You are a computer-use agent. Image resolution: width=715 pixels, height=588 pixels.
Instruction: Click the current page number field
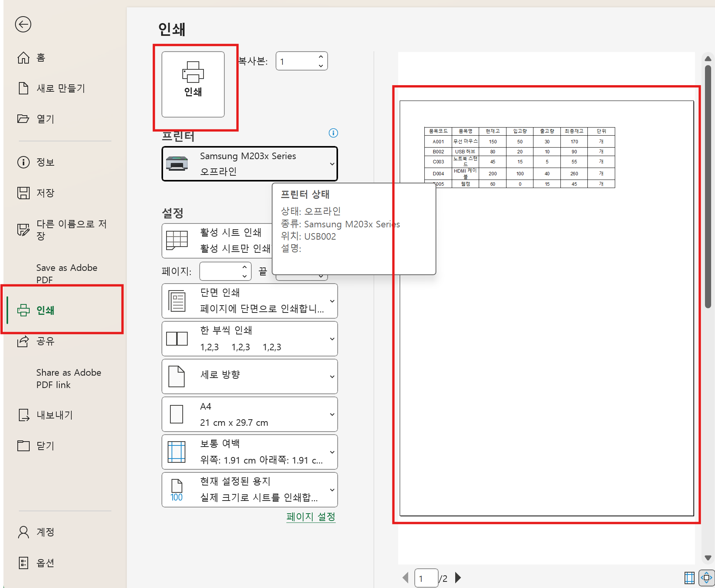pyautogui.click(x=426, y=578)
